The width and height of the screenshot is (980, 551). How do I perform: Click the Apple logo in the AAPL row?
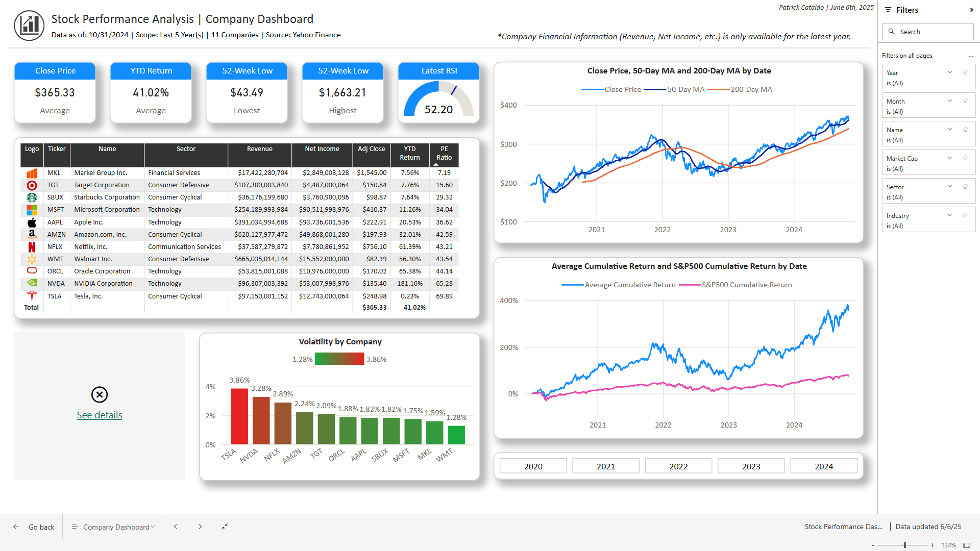coord(32,222)
